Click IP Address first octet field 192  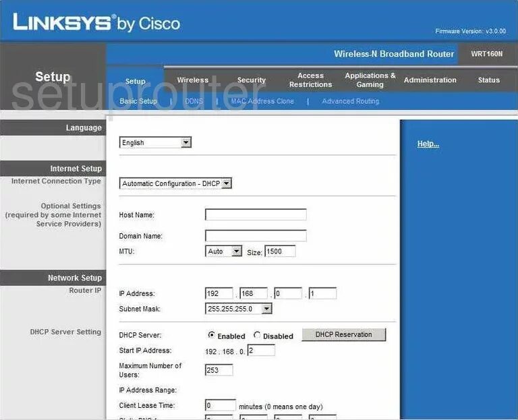219,293
